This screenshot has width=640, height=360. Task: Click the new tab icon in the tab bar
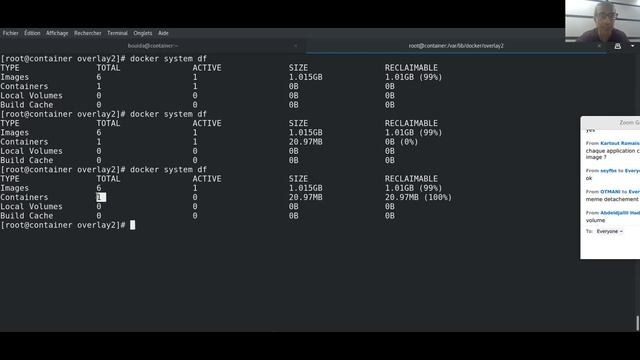click(618, 46)
